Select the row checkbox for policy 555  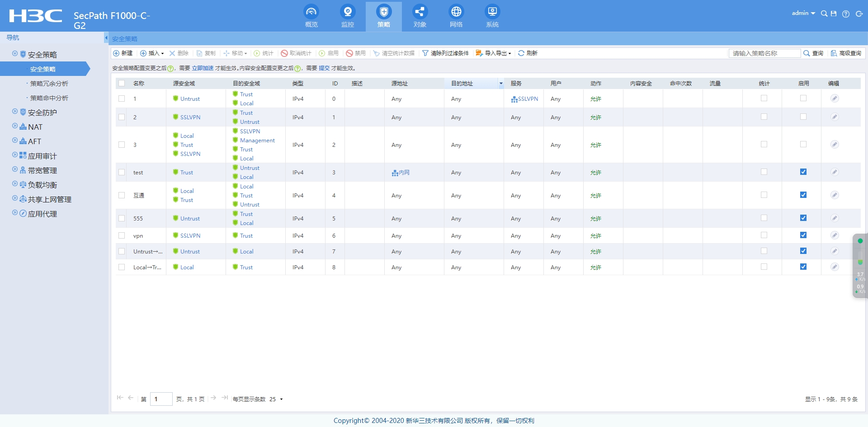coord(122,219)
